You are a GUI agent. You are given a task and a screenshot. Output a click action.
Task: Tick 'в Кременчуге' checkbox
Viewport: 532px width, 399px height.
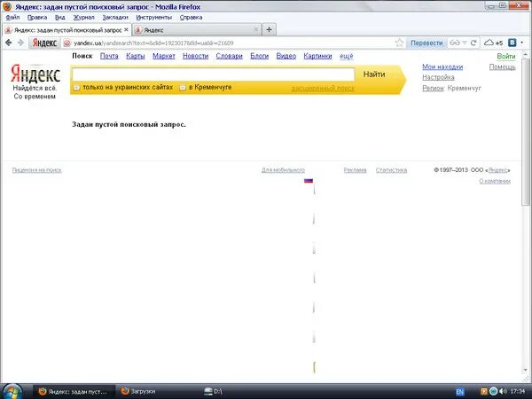point(183,88)
